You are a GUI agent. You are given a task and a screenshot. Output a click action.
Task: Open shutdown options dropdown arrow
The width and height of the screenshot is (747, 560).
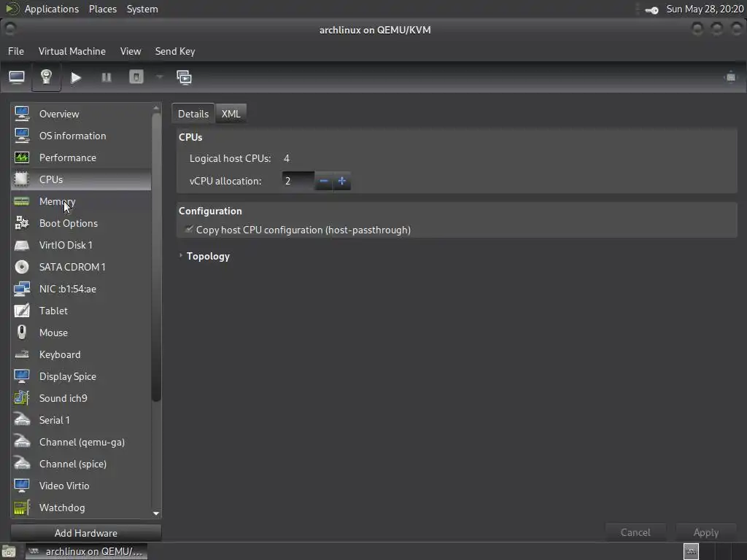160,77
